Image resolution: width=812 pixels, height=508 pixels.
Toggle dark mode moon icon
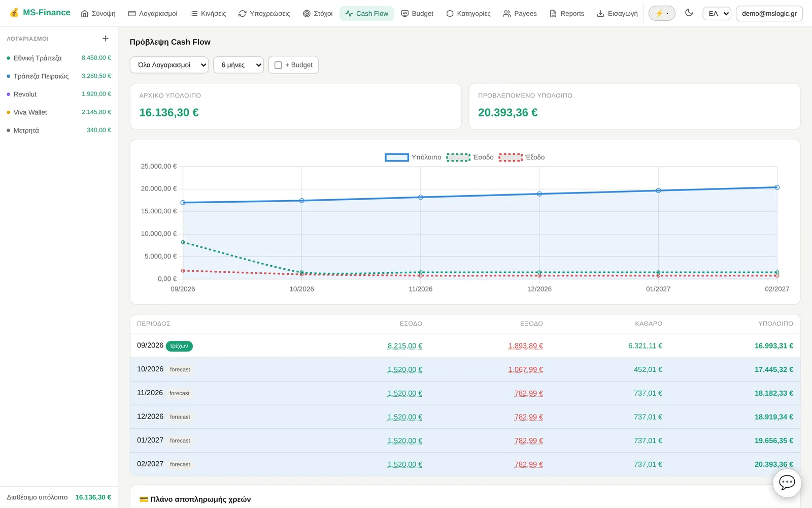[x=689, y=13]
